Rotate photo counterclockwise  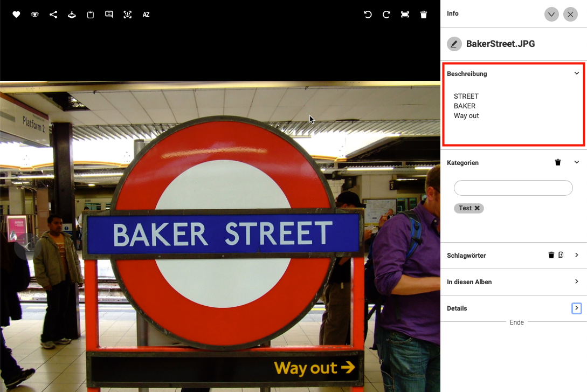[x=368, y=15]
